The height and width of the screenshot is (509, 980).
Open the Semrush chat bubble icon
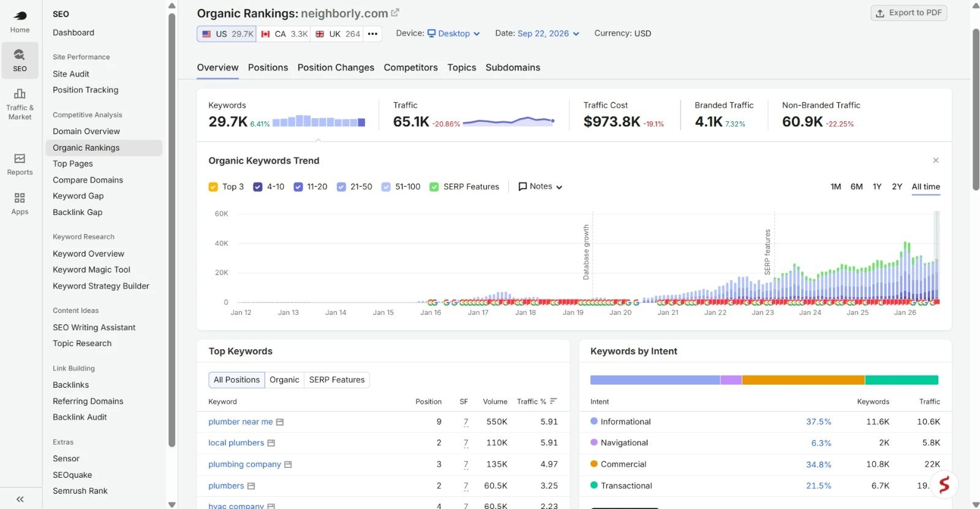click(944, 484)
